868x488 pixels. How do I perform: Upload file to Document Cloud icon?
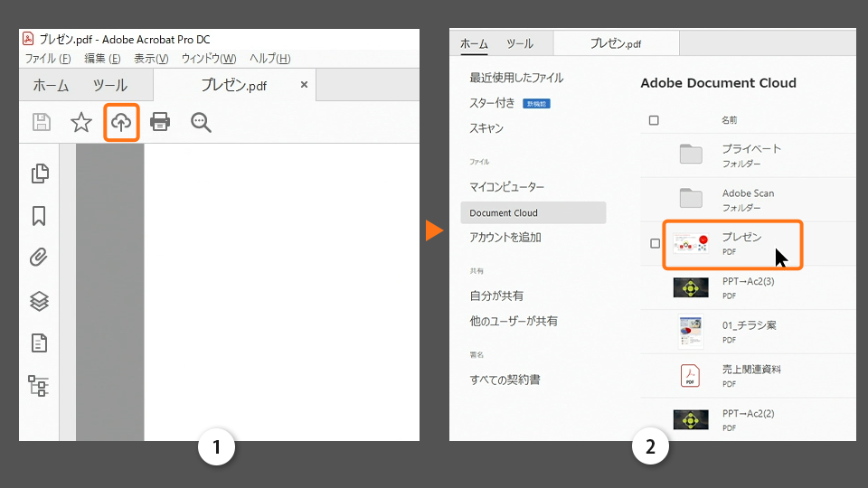(x=120, y=122)
